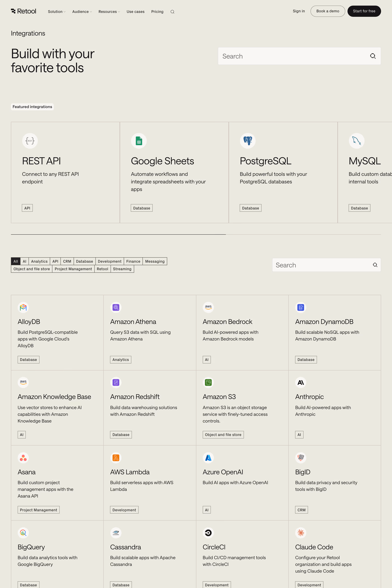Click the Database tag on AlloyDB card
This screenshot has width=392, height=588.
29,360
